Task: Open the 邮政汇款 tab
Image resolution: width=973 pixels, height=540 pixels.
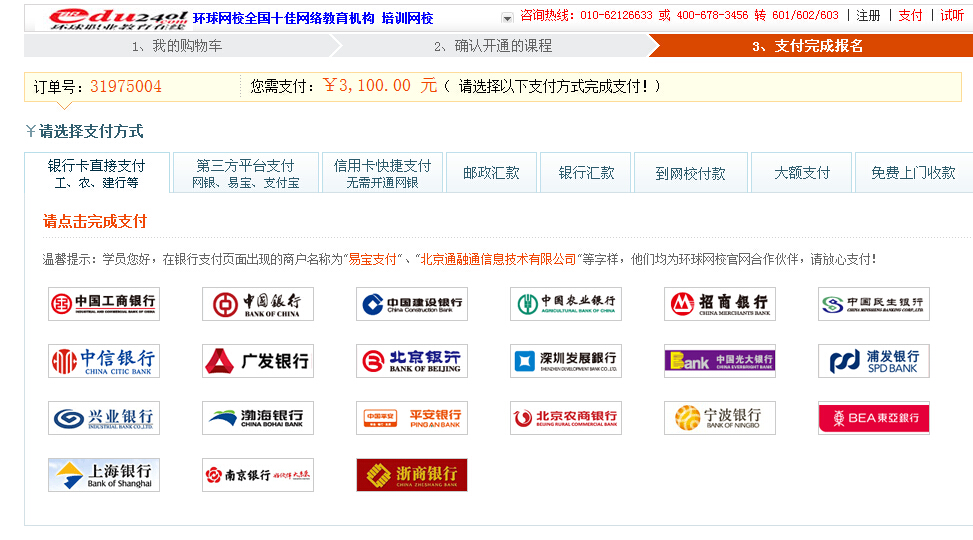Action: point(491,173)
